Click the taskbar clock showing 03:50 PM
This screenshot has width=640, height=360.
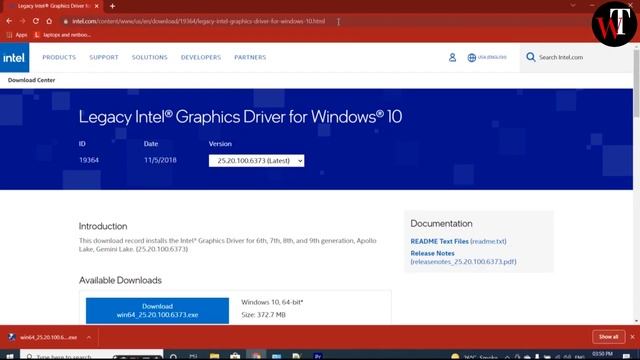(x=602, y=355)
